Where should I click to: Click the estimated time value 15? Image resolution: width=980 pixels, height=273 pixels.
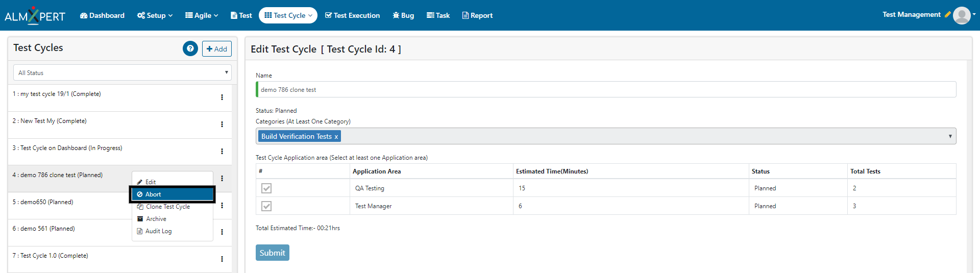[522, 188]
